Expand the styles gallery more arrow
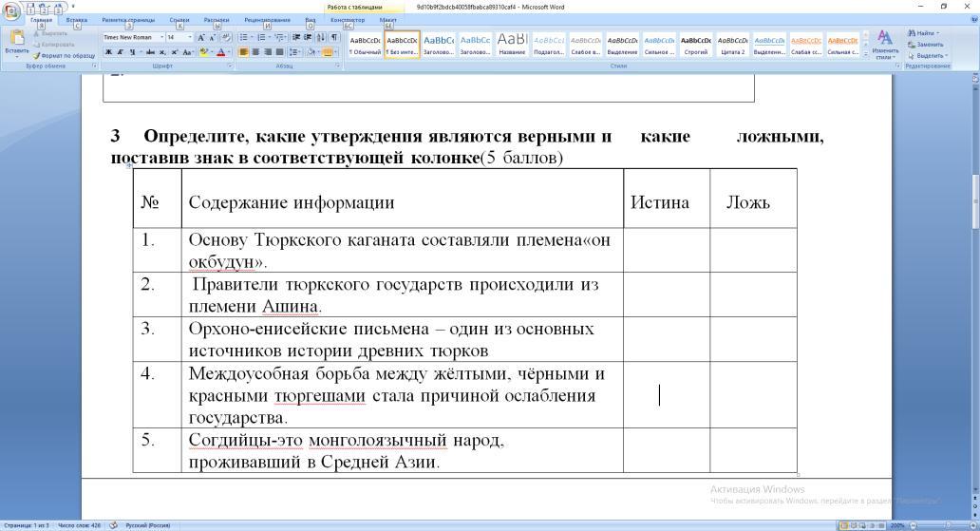980x531 pixels. [866, 55]
